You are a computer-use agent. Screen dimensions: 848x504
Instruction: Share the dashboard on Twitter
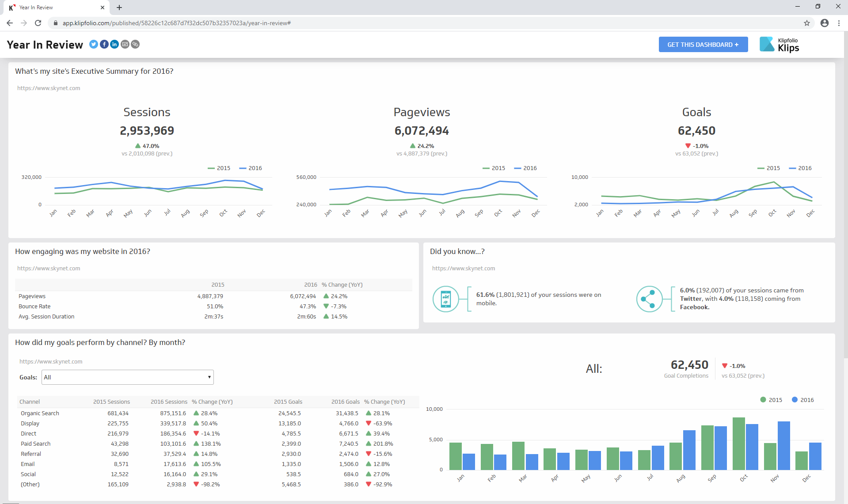[93, 44]
